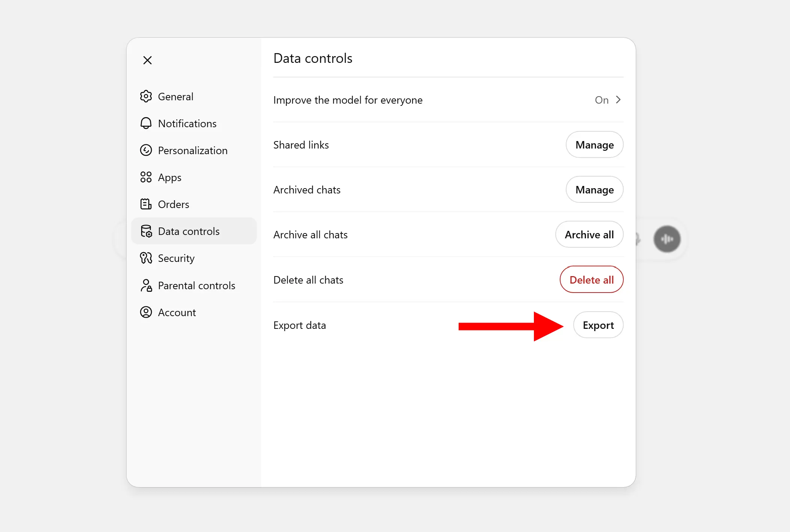This screenshot has width=790, height=532.
Task: Open the On status for model improvement
Action: [x=601, y=100]
